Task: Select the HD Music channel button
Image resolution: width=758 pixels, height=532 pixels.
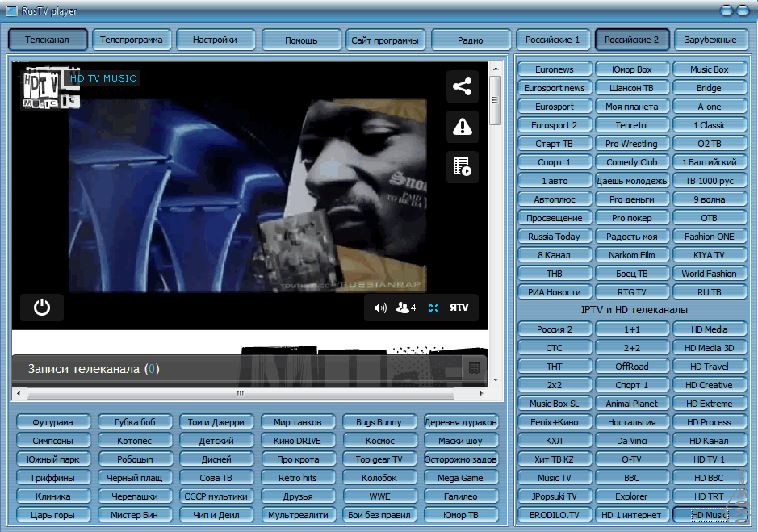Action: [710, 515]
